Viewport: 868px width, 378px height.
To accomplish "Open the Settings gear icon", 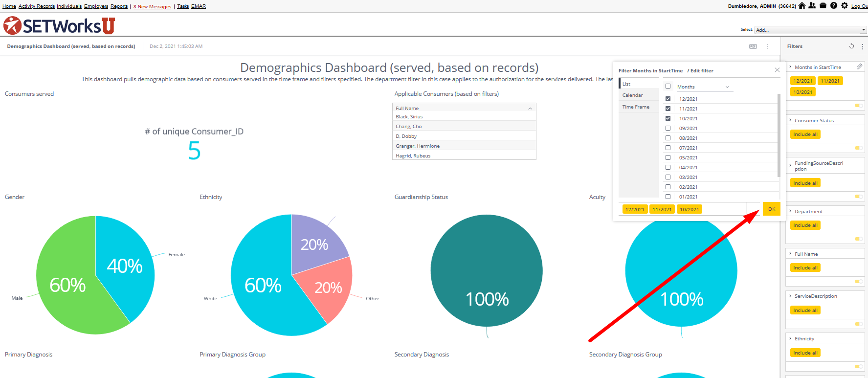I will pyautogui.click(x=845, y=6).
